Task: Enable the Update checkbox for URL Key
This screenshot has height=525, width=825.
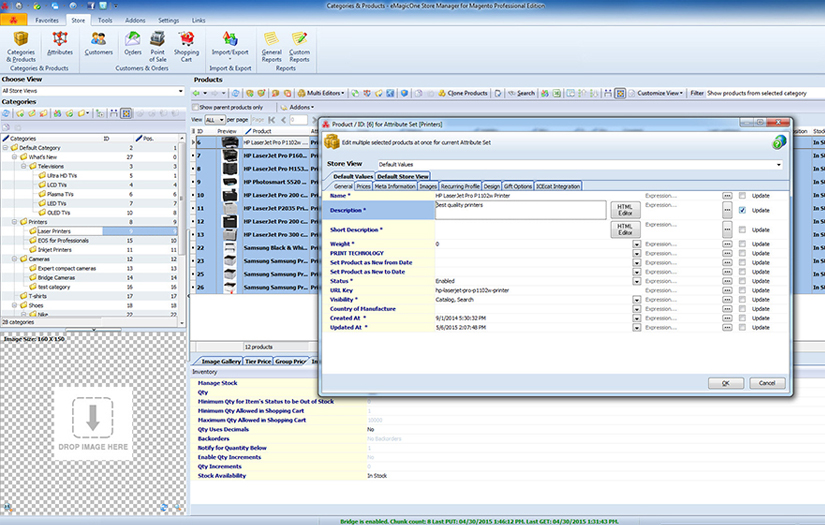Action: pyautogui.click(x=742, y=290)
